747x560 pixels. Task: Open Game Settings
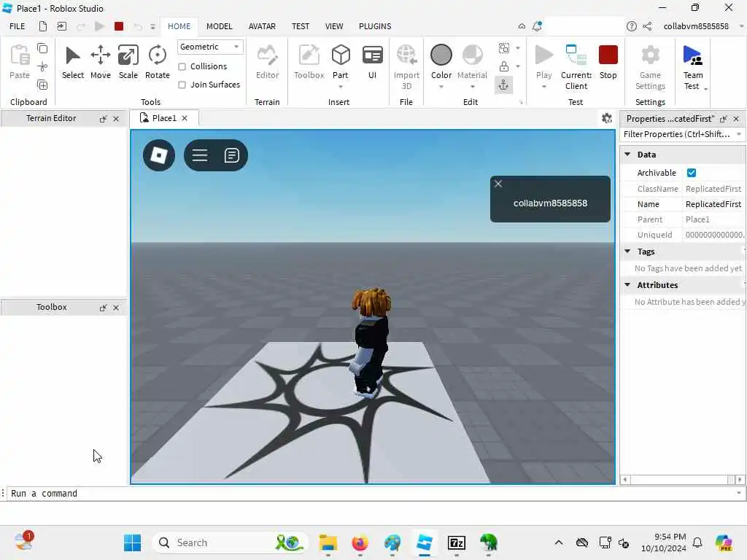(x=650, y=66)
